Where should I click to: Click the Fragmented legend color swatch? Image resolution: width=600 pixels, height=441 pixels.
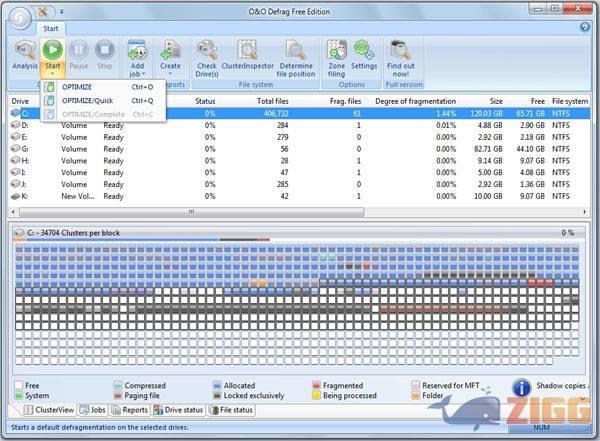coord(316,385)
